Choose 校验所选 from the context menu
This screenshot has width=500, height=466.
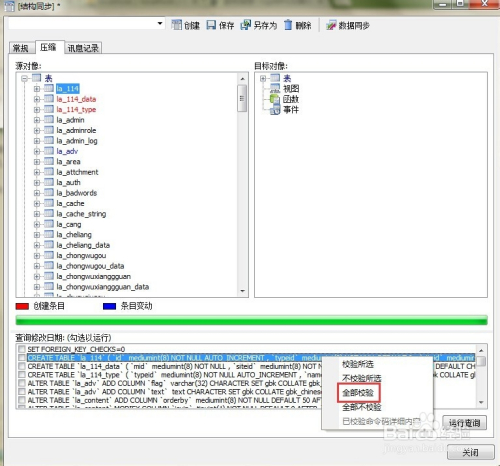click(358, 364)
